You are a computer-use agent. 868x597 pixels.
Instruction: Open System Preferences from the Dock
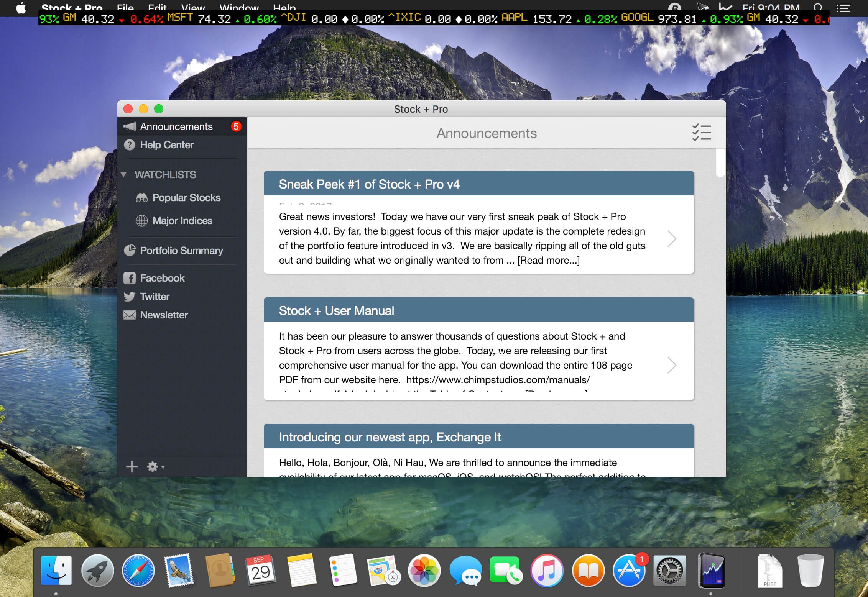(670, 571)
